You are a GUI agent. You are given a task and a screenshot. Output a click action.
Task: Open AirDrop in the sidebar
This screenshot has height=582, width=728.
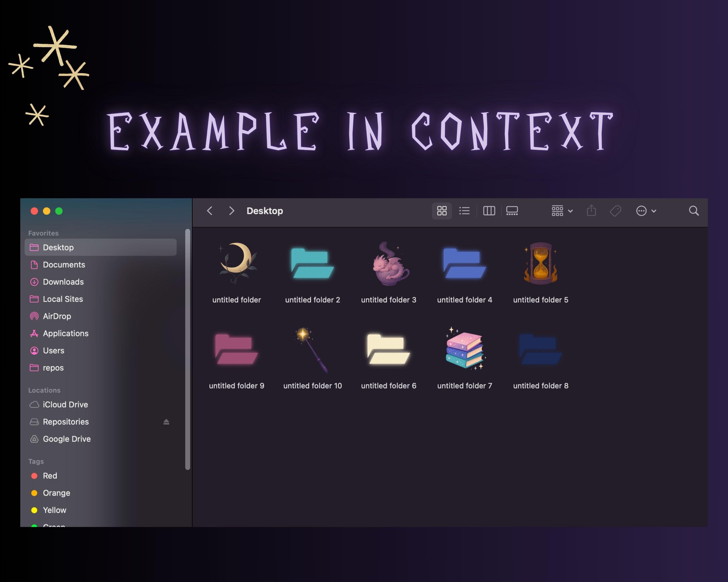(101, 316)
